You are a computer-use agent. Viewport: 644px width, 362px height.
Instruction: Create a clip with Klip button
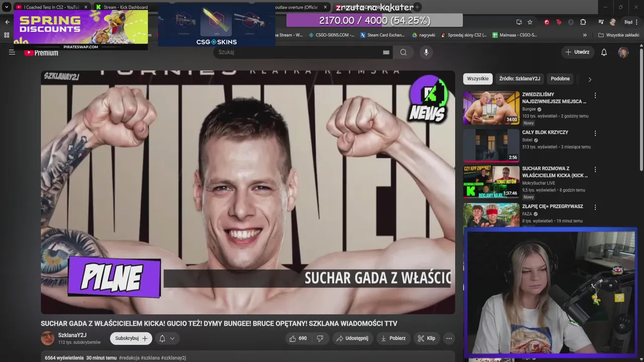tap(426, 338)
